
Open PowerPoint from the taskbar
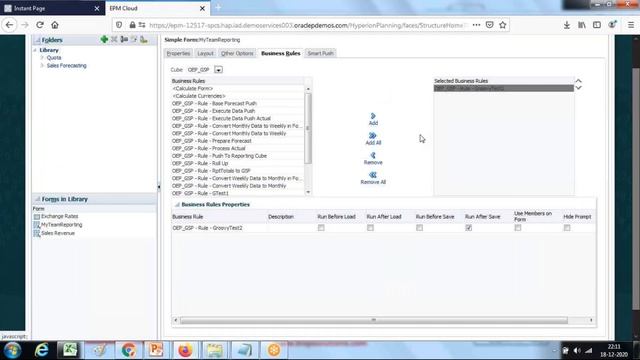tap(156, 350)
